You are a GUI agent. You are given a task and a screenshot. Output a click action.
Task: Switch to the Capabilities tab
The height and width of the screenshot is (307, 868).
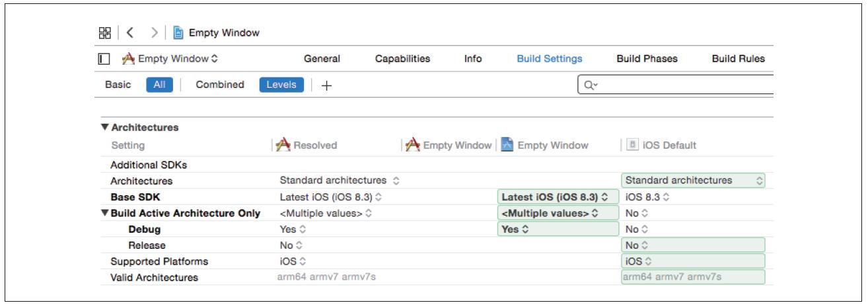[402, 59]
